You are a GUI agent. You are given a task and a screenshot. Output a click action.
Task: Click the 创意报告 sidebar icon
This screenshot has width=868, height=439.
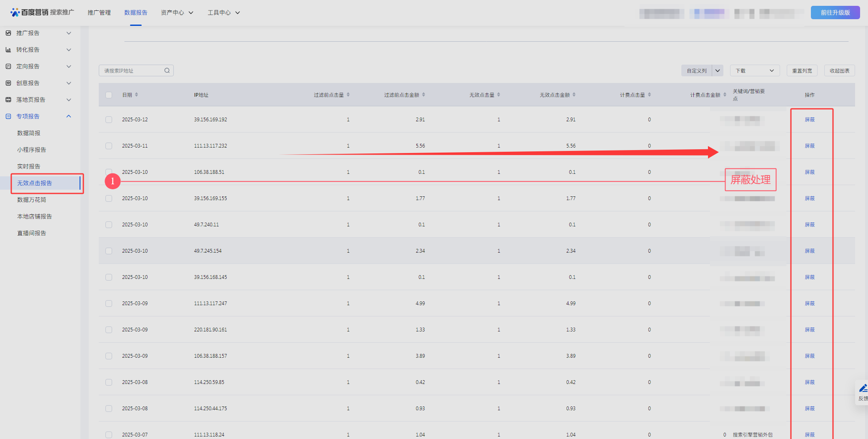point(8,83)
